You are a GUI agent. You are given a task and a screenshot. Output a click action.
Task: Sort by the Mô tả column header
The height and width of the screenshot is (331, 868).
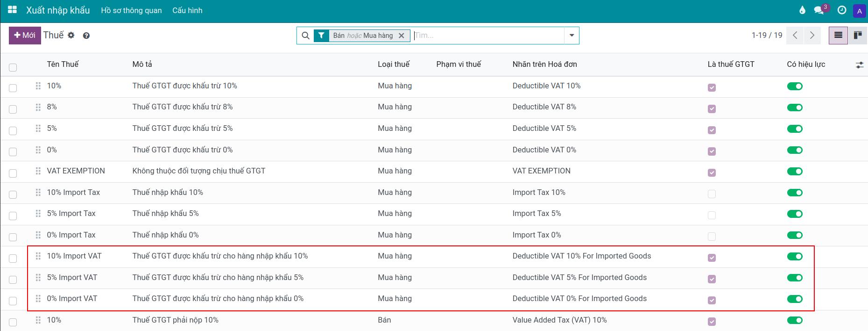[142, 65]
